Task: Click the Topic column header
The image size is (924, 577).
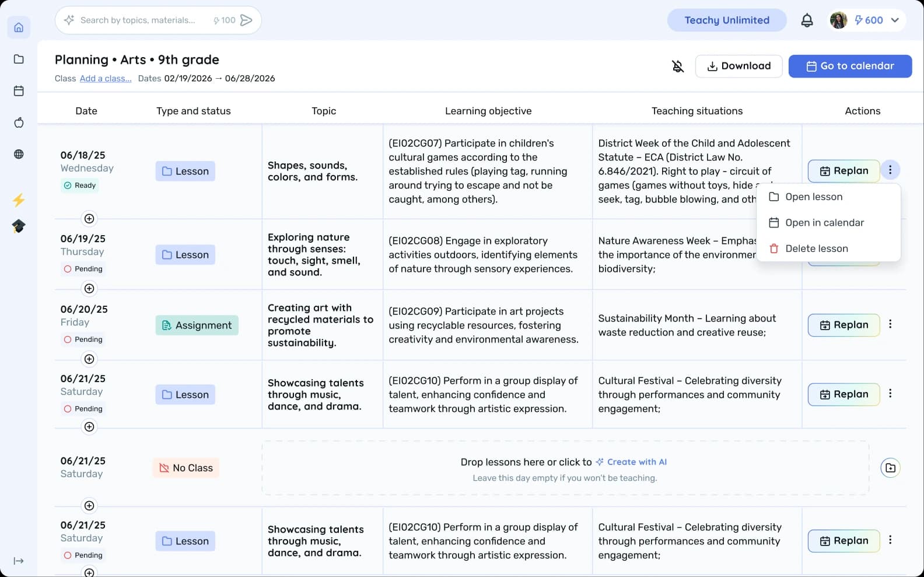Action: (x=324, y=111)
